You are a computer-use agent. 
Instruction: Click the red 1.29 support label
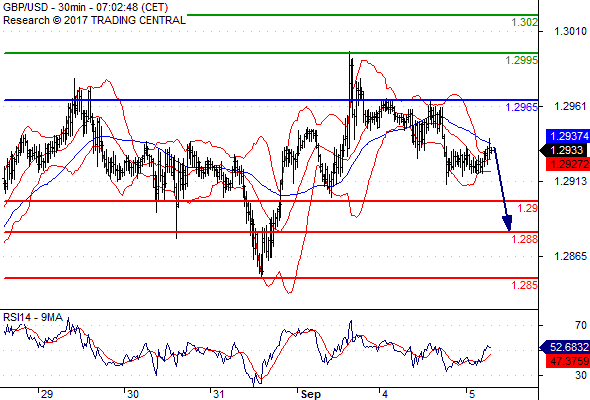pos(528,208)
